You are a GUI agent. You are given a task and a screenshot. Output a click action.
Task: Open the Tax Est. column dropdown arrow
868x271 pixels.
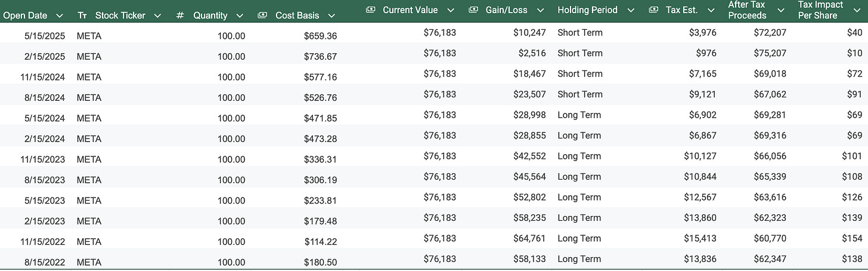[711, 10]
